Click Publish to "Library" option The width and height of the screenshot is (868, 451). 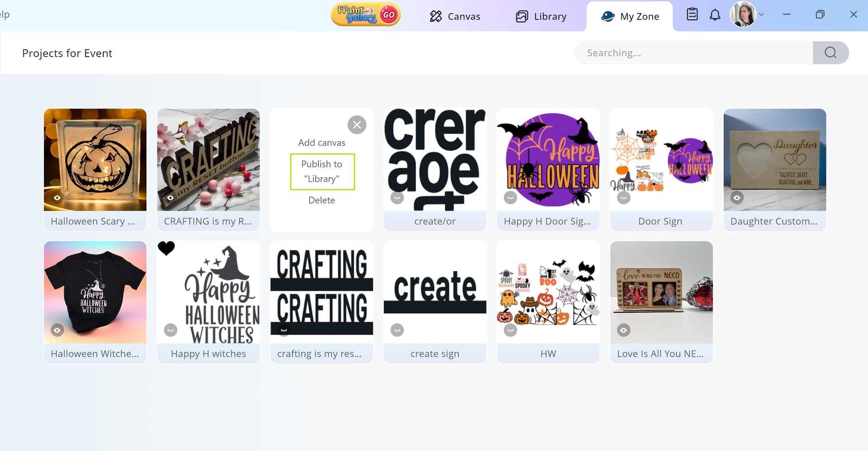(x=322, y=171)
